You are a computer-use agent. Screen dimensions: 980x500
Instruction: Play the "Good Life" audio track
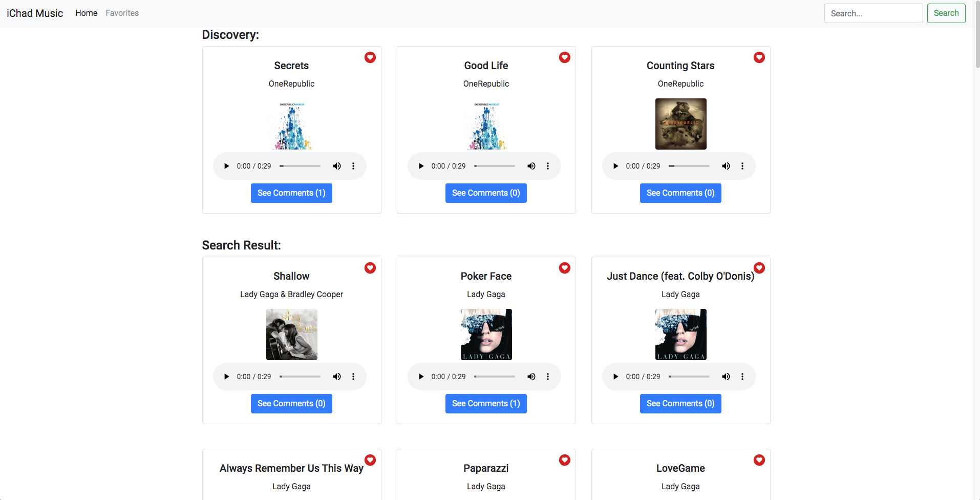coord(421,165)
